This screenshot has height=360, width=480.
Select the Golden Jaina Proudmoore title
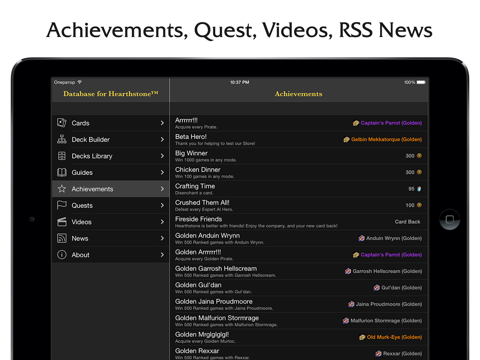point(214,301)
